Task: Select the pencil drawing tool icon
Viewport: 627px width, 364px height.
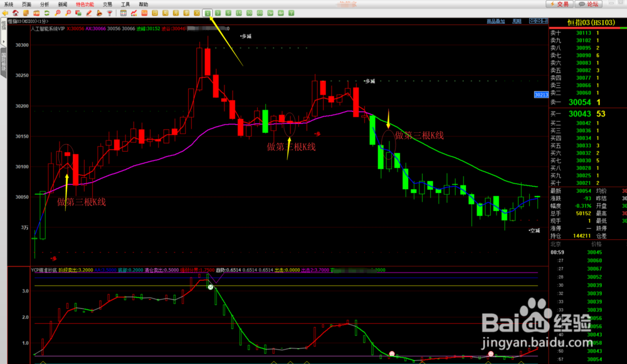Action: [89, 13]
